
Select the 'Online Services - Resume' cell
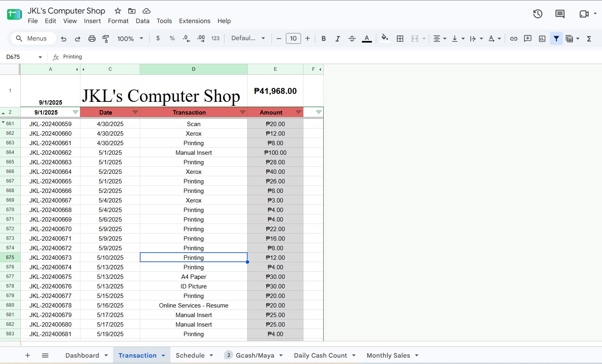[193, 306]
